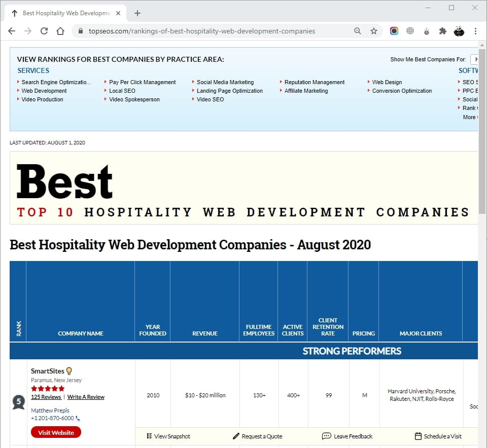Viewport: 487px width, 448px height.
Task: Select the Best Hospitality Web Development tab
Action: [65, 13]
